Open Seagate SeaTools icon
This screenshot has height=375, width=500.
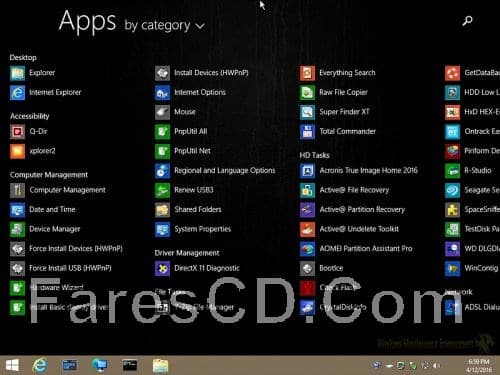(452, 190)
